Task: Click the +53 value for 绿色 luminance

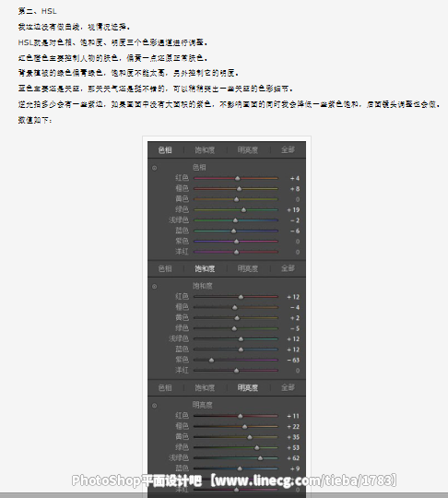Action: pyautogui.click(x=293, y=447)
